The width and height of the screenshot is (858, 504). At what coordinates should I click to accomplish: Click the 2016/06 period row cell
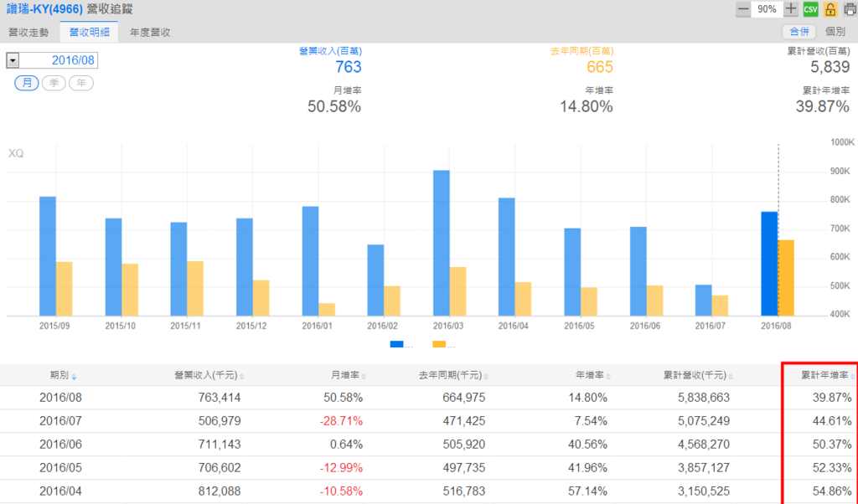[60, 445]
